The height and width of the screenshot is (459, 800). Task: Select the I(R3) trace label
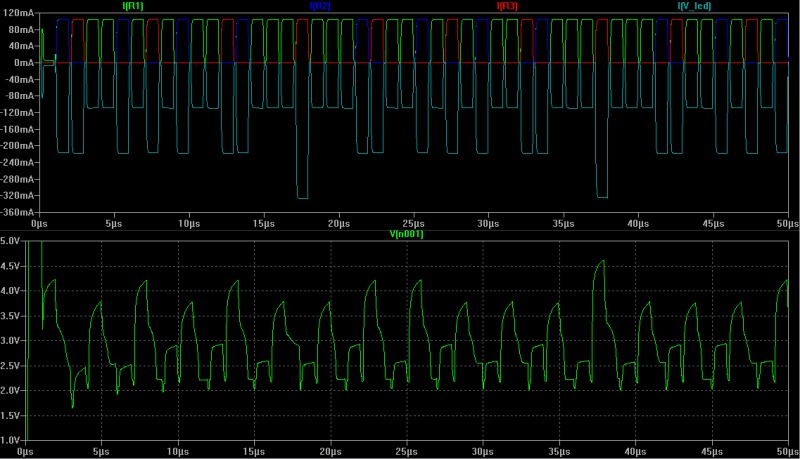(x=507, y=6)
